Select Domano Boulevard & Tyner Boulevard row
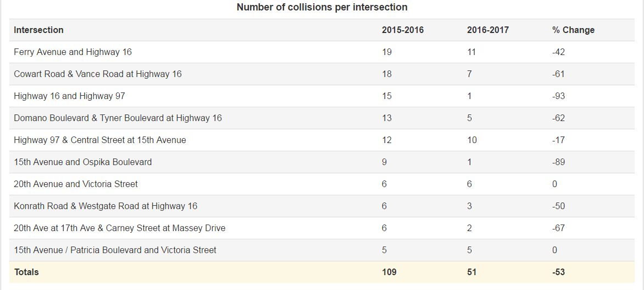 322,118
